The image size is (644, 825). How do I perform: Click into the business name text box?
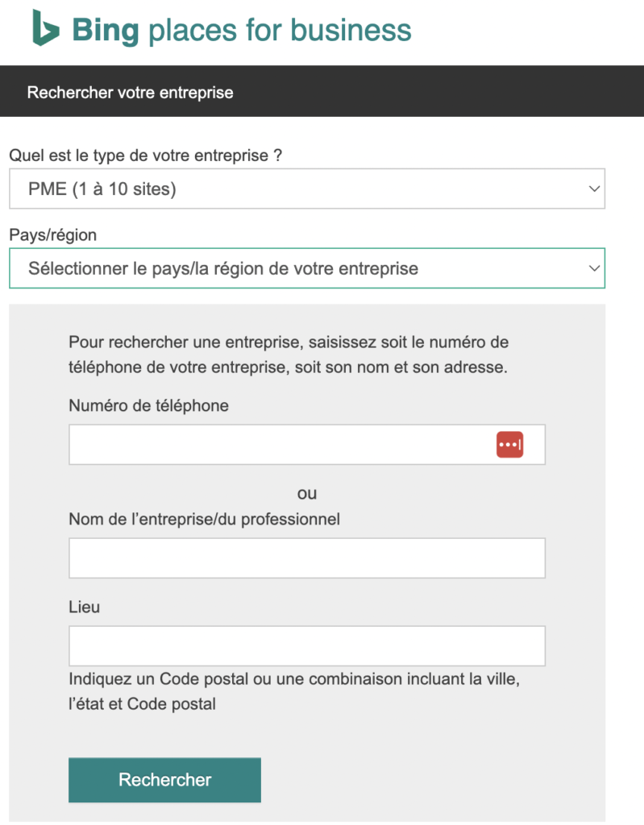306,558
